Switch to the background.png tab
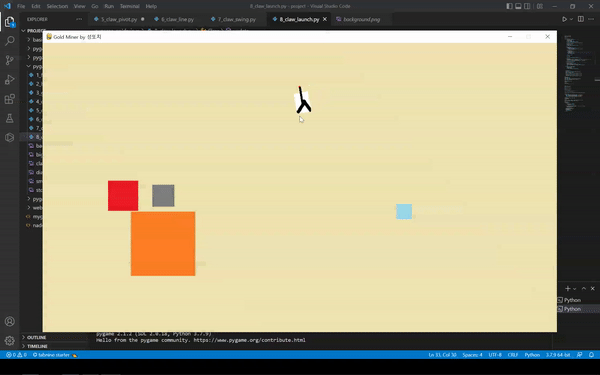This screenshot has width=600, height=375. point(361,19)
